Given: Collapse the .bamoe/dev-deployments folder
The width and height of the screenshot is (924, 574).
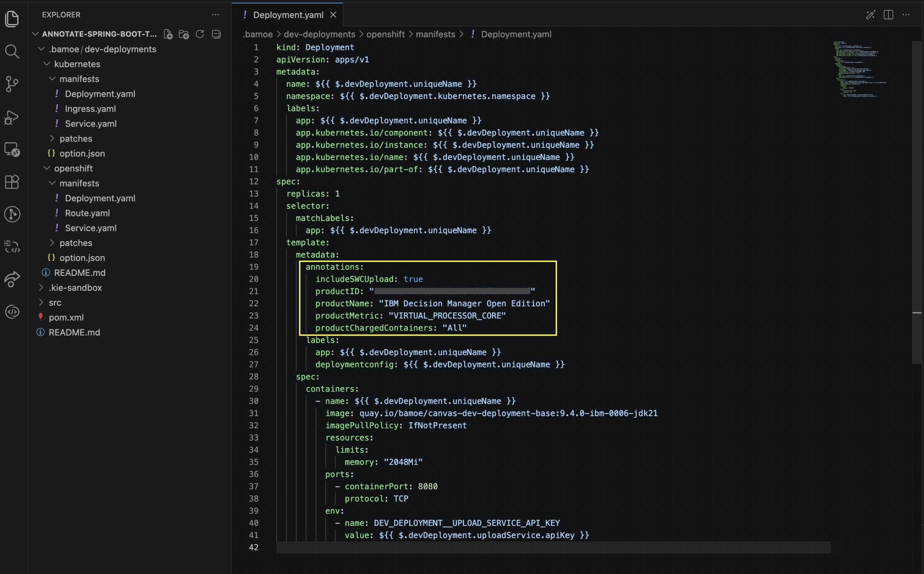Looking at the screenshot, I should [x=41, y=49].
